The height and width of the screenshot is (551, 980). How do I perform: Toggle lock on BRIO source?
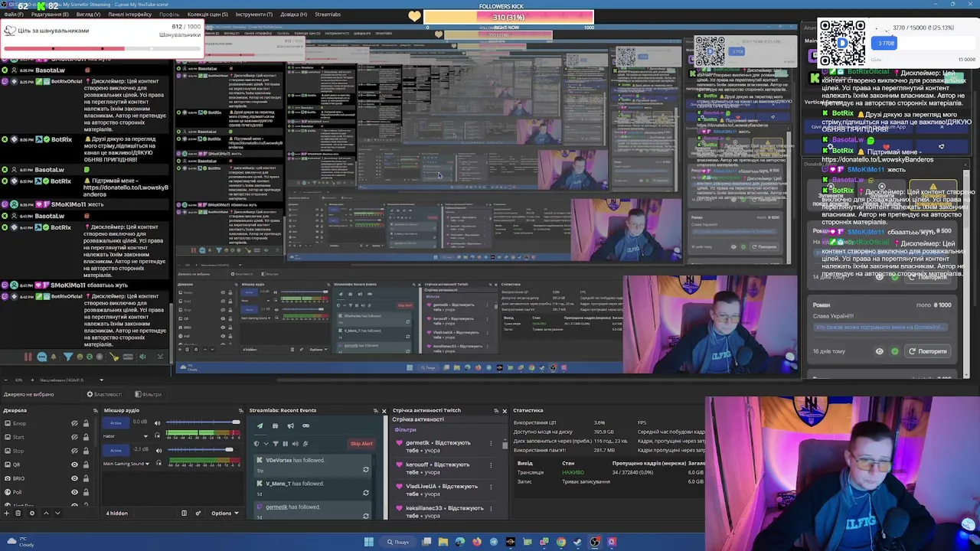click(x=86, y=478)
